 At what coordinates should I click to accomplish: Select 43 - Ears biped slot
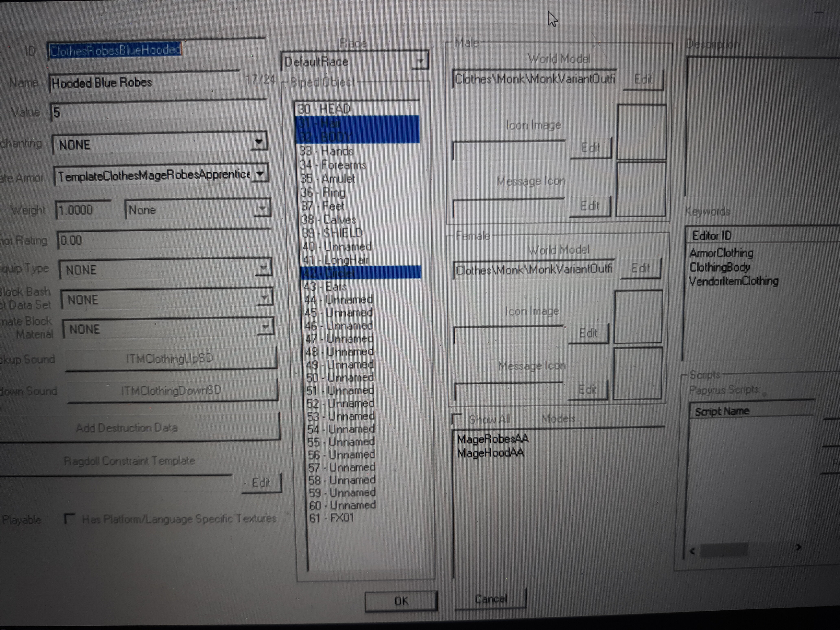pos(362,286)
